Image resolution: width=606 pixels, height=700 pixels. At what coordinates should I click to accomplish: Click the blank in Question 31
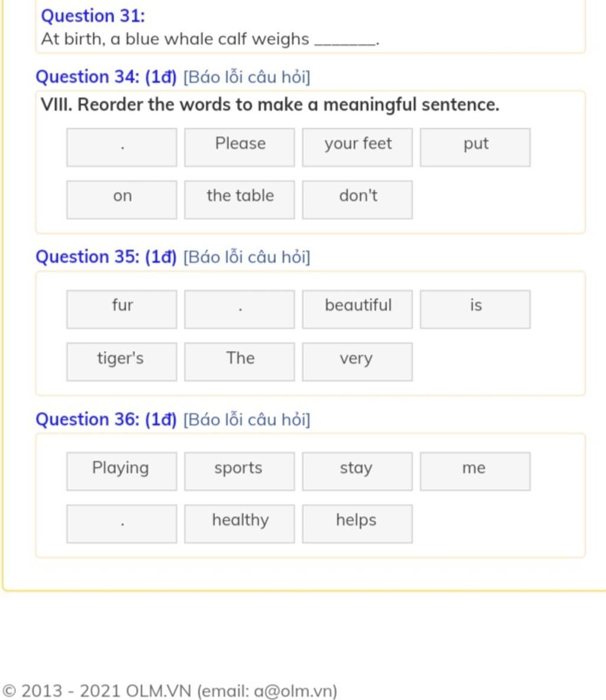click(x=346, y=41)
